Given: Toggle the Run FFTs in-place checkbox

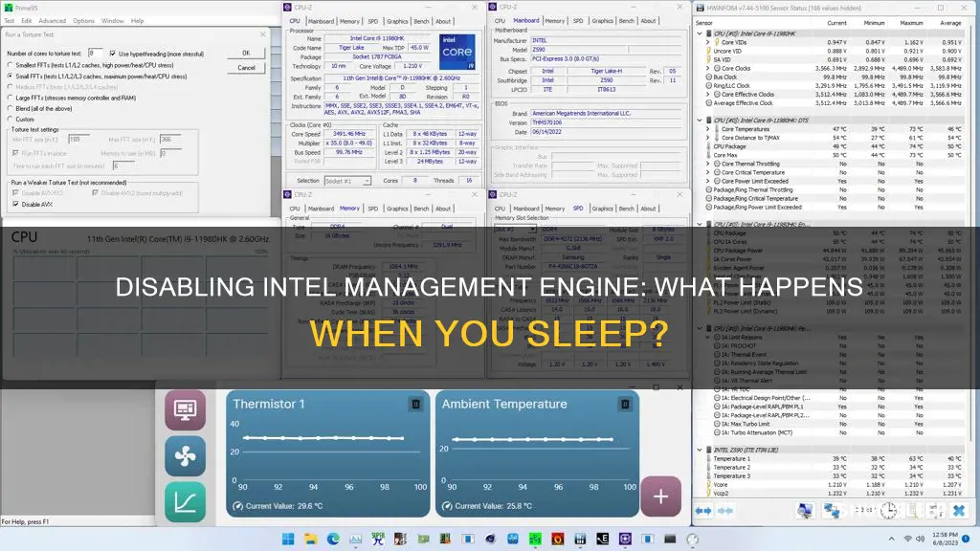Looking at the screenshot, I should click(15, 153).
